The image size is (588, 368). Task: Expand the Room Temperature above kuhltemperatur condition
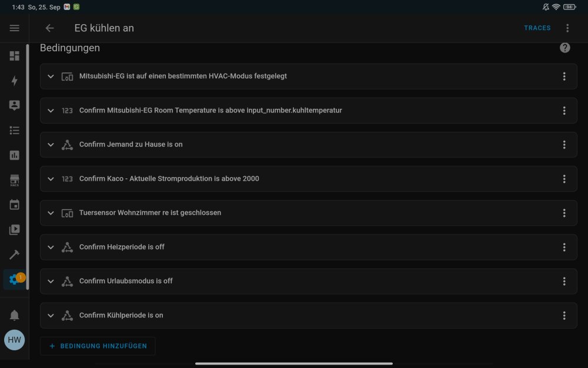51,111
